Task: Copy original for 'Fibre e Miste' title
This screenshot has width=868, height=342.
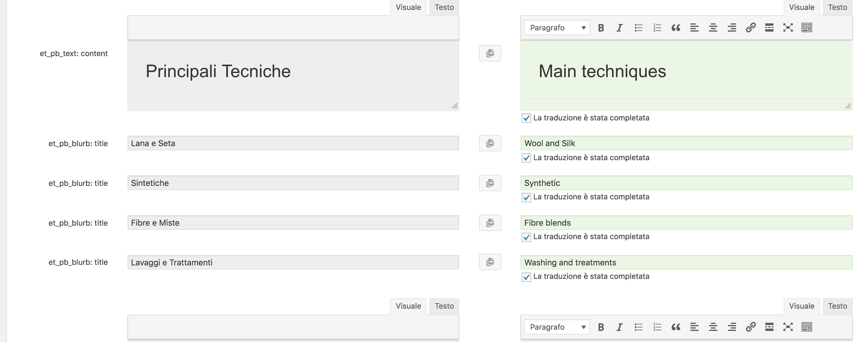Action: tap(490, 223)
